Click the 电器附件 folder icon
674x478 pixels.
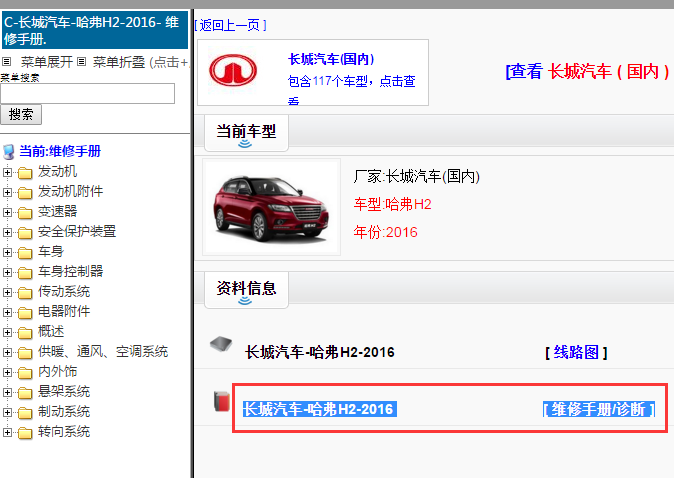[x=25, y=313]
